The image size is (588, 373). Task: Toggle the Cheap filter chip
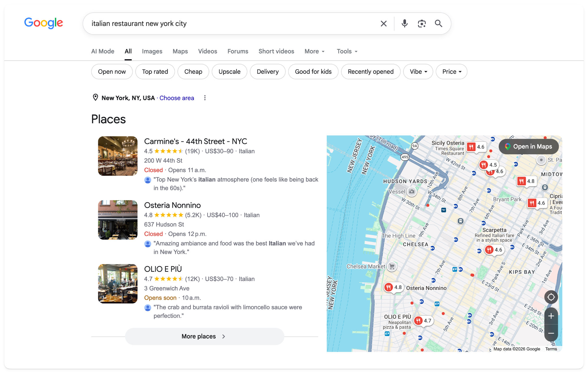pos(193,72)
